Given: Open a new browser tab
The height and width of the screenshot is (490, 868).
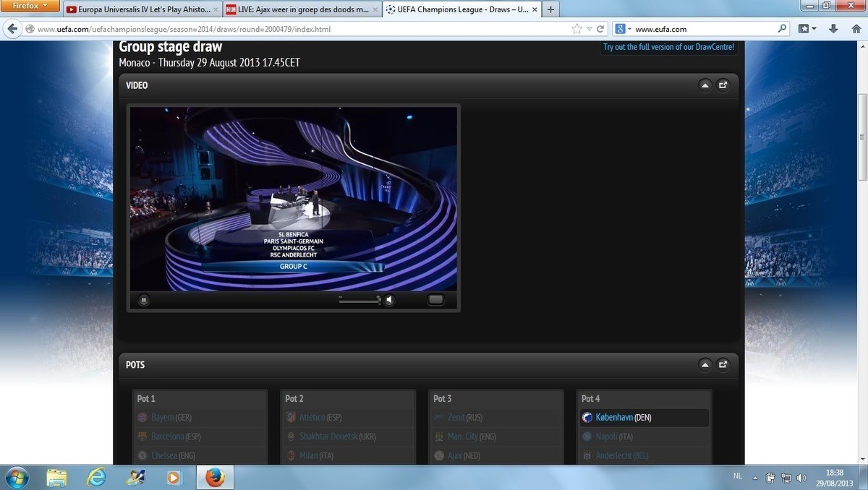Looking at the screenshot, I should coord(550,9).
